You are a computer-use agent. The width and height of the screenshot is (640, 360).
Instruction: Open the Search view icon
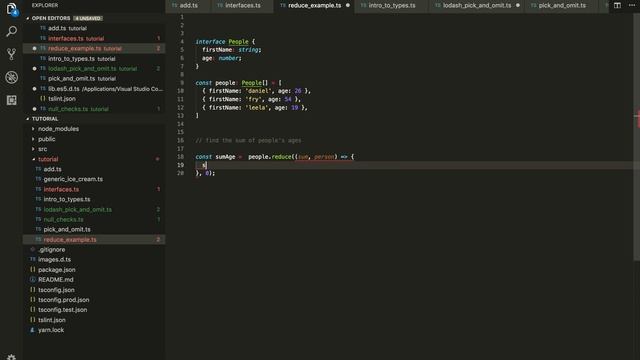(x=11, y=31)
